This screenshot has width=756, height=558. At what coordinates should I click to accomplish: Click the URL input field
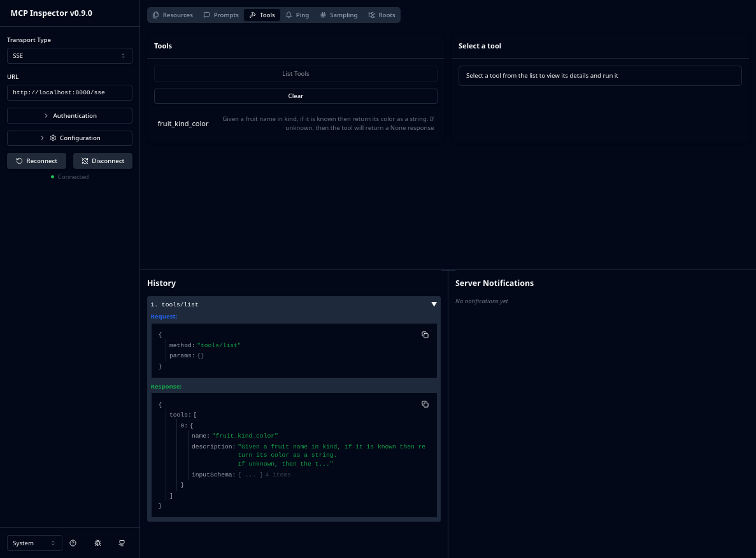(69, 92)
